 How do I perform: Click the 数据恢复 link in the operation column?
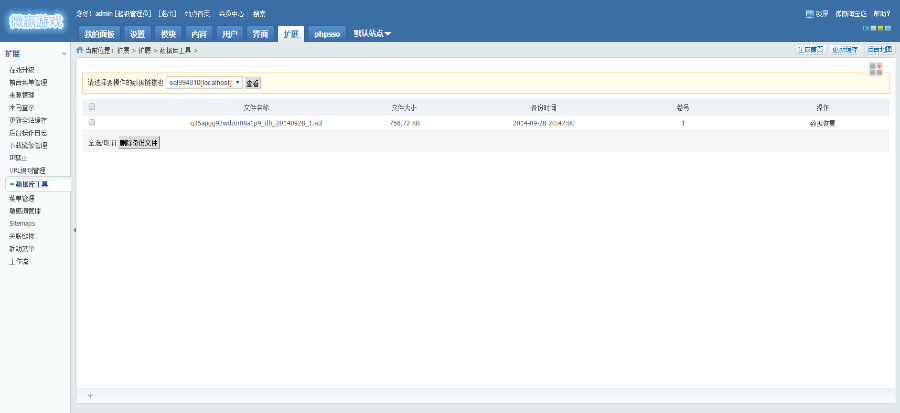coord(822,123)
